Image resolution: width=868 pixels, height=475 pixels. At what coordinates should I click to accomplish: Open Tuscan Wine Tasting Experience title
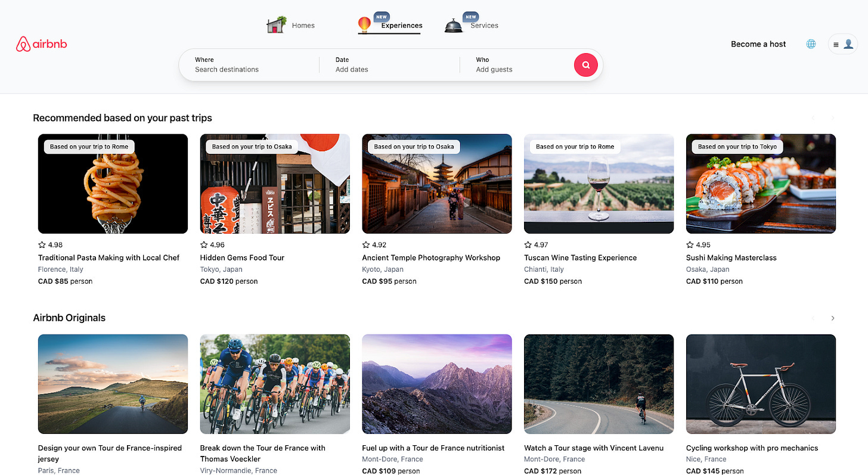coord(580,257)
